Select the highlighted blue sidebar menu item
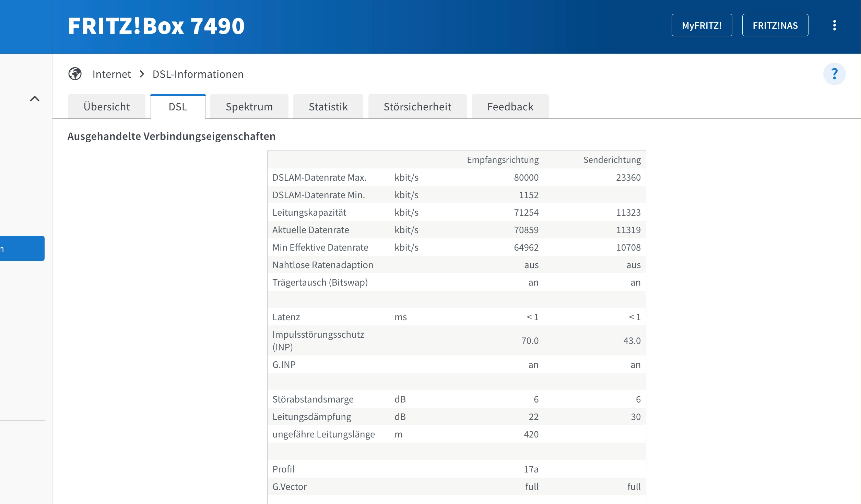861x504 pixels. coord(22,248)
